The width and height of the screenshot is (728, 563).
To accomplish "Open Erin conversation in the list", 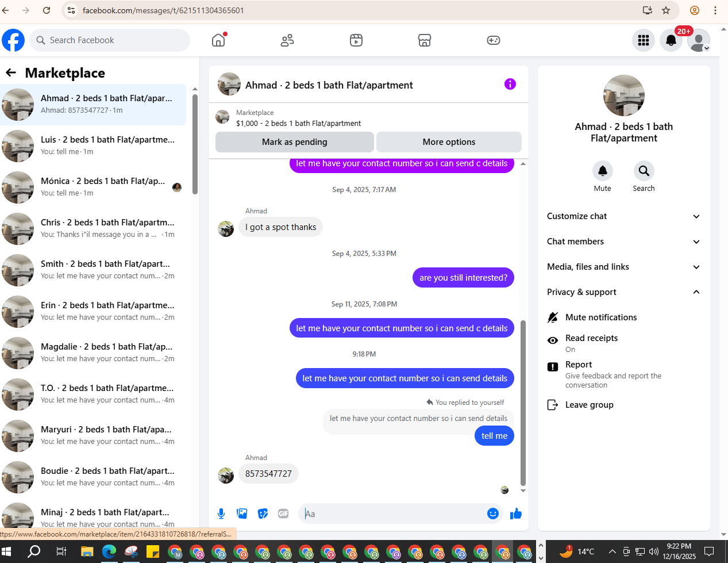I will pos(93,311).
